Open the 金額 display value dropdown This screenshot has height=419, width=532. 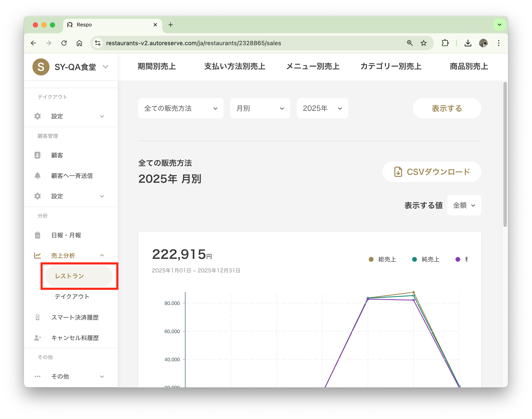click(x=464, y=205)
